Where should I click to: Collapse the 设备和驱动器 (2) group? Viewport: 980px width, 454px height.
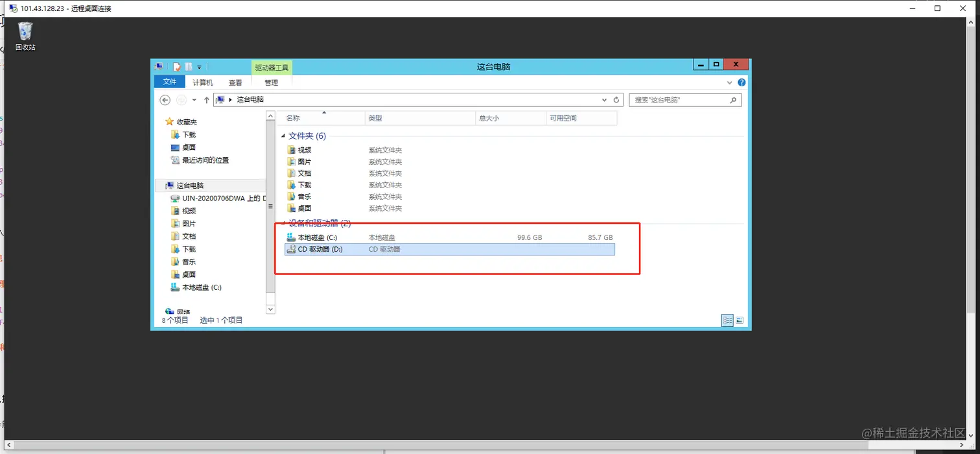[283, 223]
